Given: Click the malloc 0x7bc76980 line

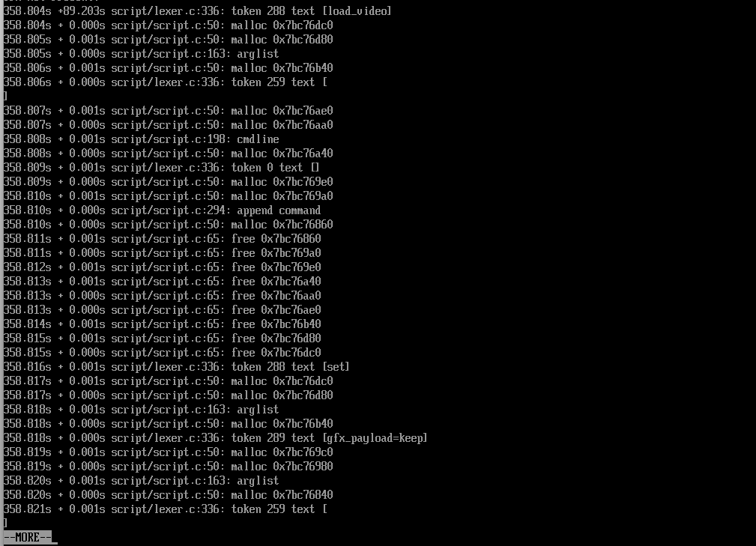Looking at the screenshot, I should 168,467.
